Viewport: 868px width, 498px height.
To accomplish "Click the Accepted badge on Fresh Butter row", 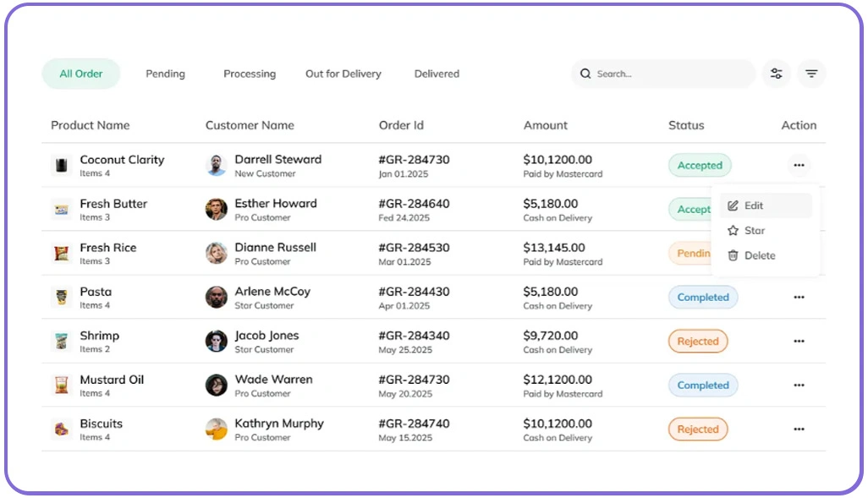I will [x=690, y=209].
